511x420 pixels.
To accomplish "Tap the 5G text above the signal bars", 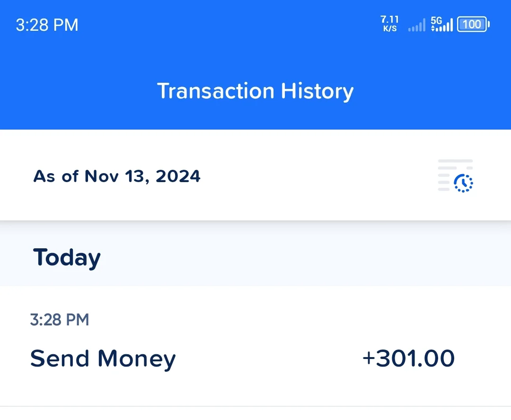I will click(436, 20).
